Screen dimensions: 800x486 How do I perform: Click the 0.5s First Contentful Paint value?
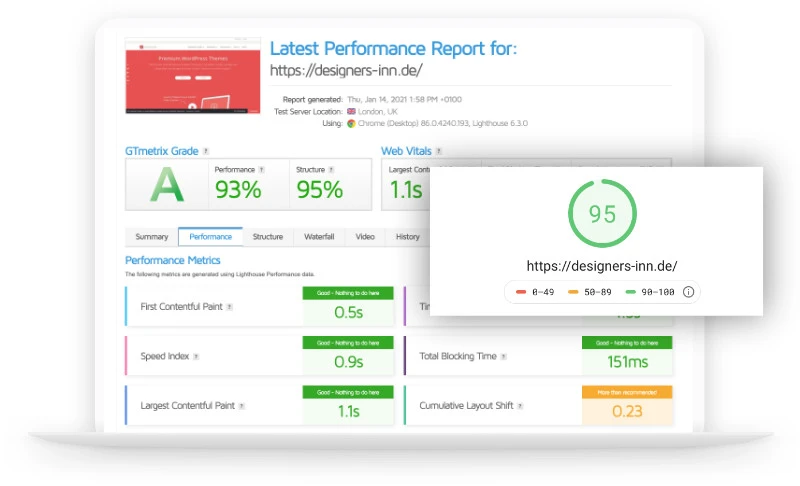[x=348, y=312]
